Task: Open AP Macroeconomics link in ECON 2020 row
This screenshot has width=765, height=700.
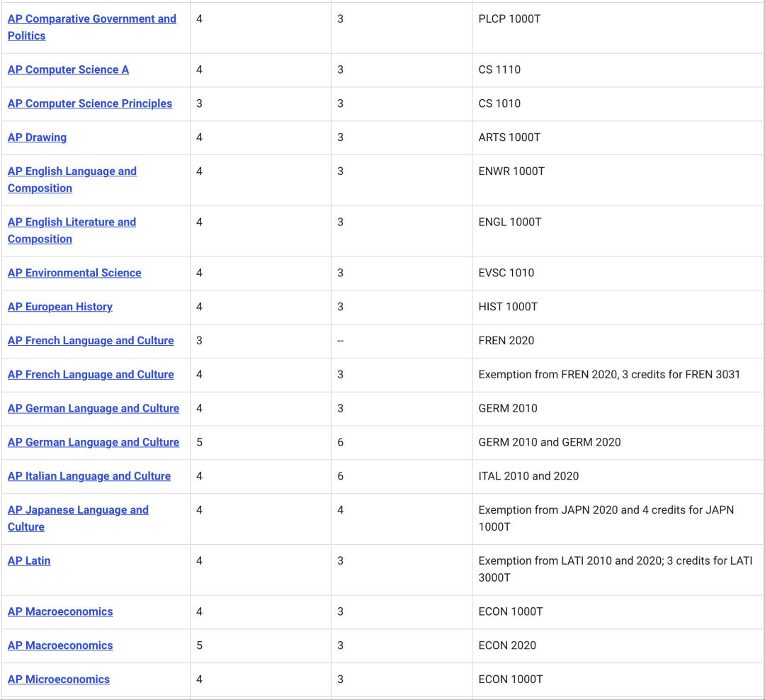Action: pos(60,645)
